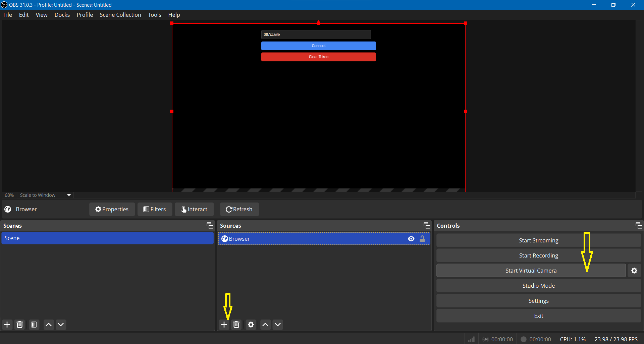This screenshot has height=344, width=644.
Task: Open the File menu
Action: 8,15
